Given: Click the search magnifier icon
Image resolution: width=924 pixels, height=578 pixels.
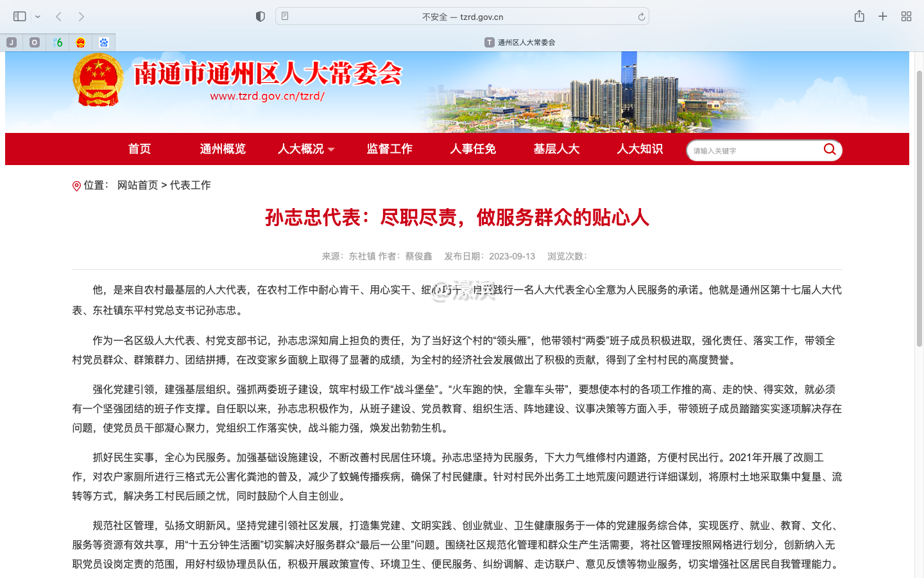Looking at the screenshot, I should click(830, 150).
